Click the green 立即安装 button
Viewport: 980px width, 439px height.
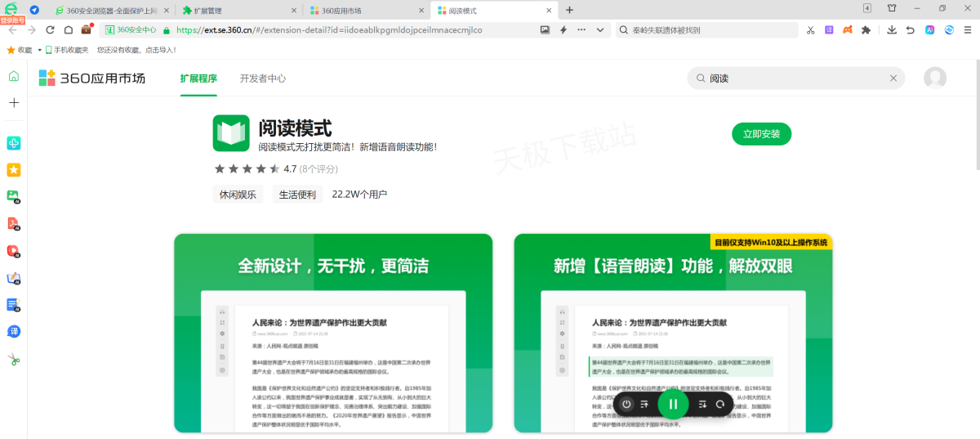point(761,134)
